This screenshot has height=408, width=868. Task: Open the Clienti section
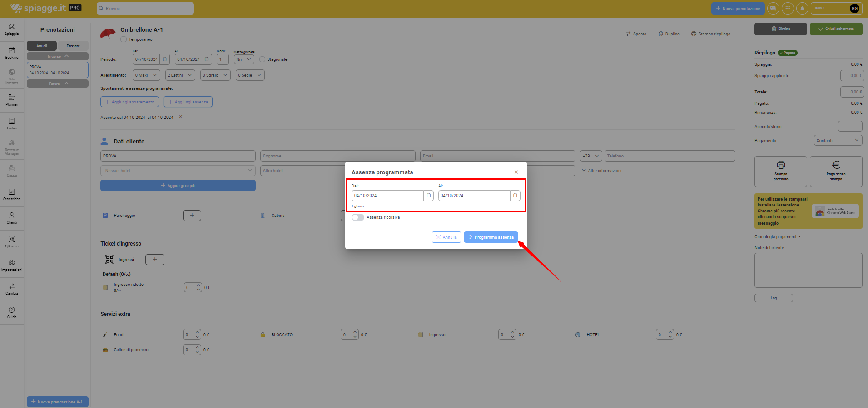[x=12, y=218]
